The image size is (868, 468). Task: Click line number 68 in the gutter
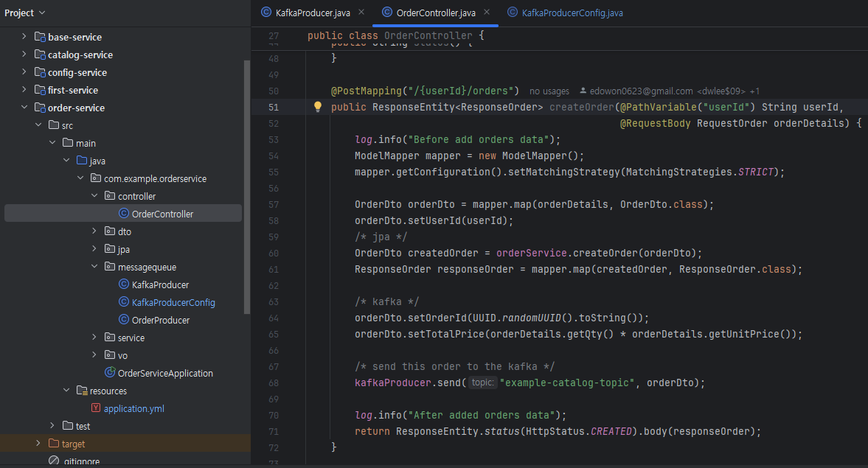point(274,383)
